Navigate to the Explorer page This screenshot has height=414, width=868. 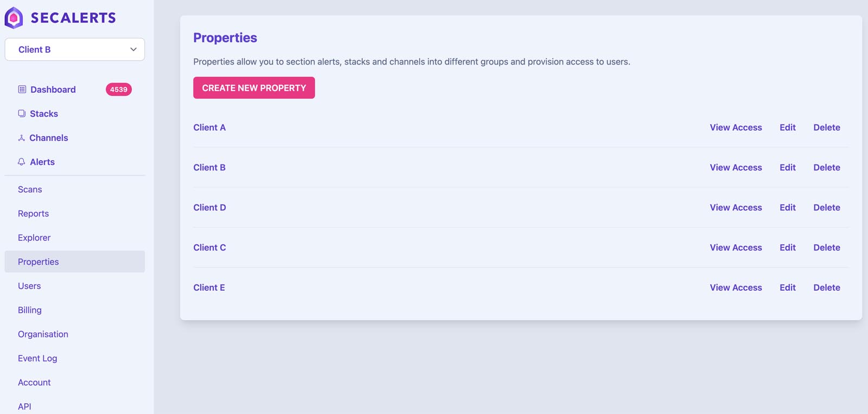coord(34,237)
